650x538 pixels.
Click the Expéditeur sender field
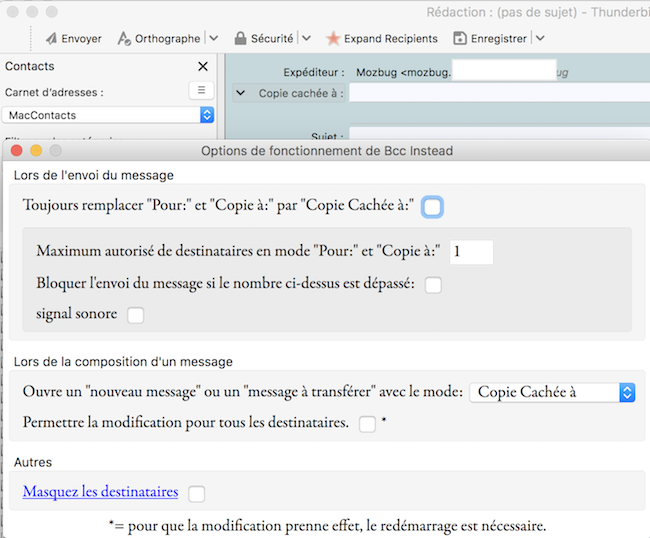tap(502, 73)
